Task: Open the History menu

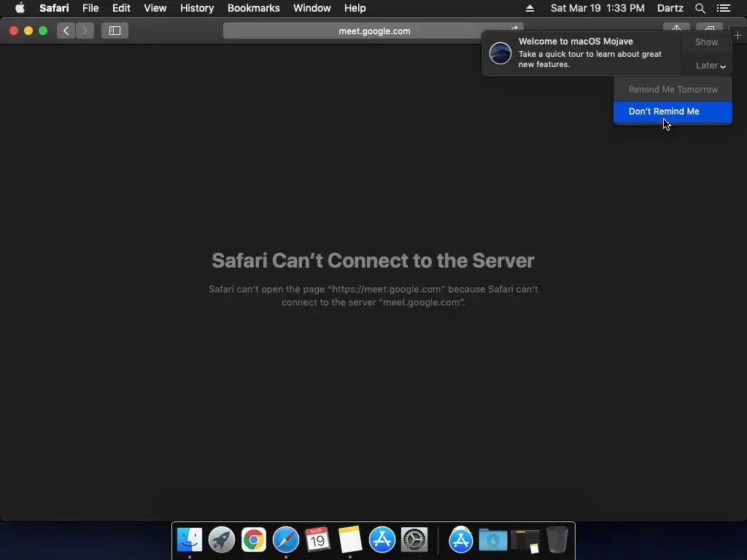Action: click(x=197, y=8)
